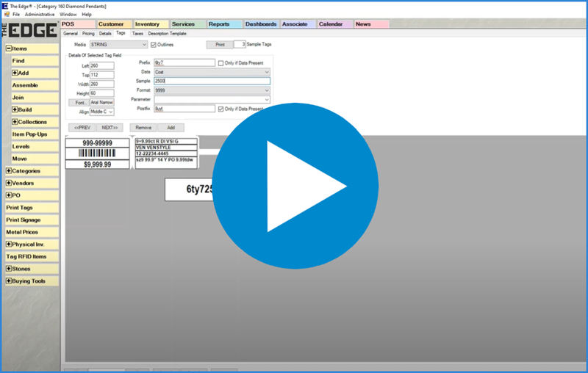The height and width of the screenshot is (373, 588).
Task: Click the Print sample tags button
Action: (220, 45)
